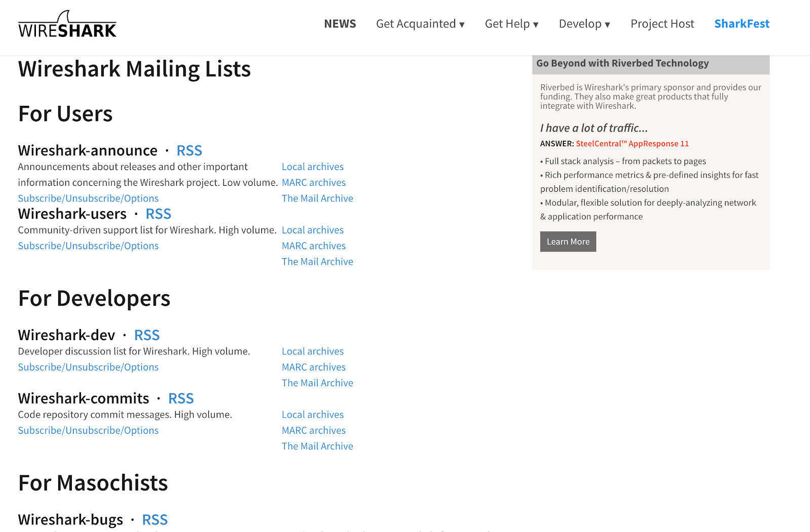Open MARC archives for Wireshark-dev
810x532 pixels.
(x=313, y=367)
